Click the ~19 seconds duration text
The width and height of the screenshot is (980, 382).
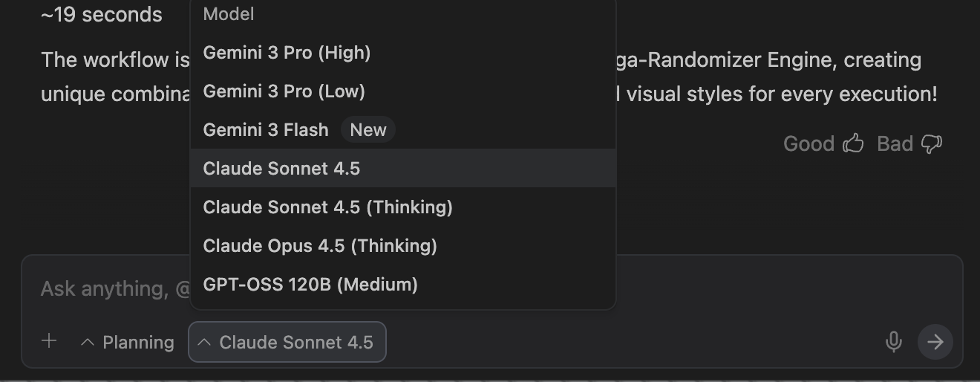102,14
